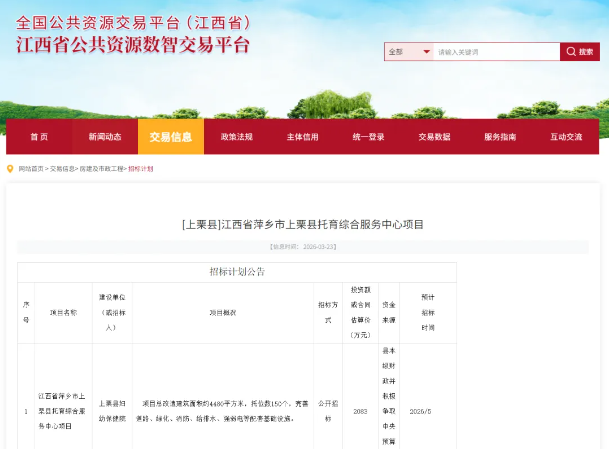Click the search magnifier icon
Image resolution: width=610 pixels, height=473 pixels.
pos(571,52)
